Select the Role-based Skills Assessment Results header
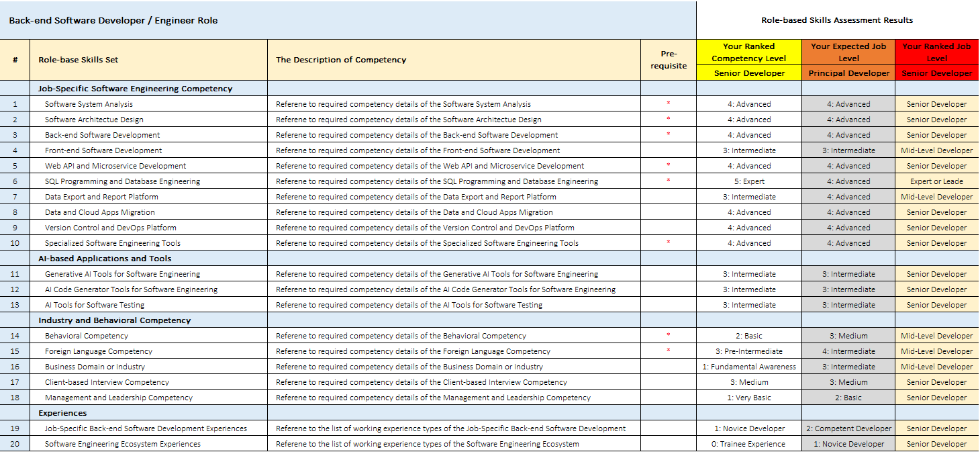The image size is (980, 454). (x=836, y=20)
